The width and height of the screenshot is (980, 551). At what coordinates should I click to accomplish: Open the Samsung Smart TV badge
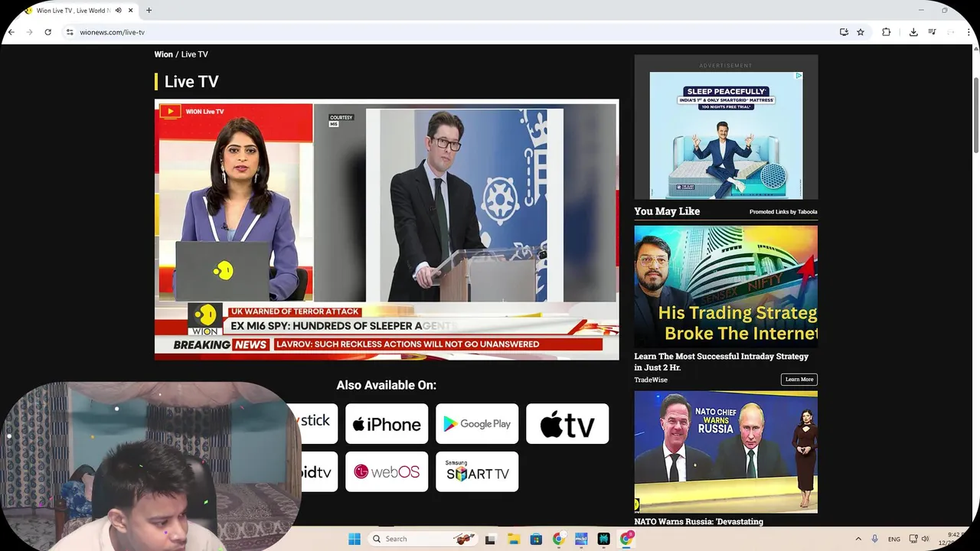tap(477, 471)
